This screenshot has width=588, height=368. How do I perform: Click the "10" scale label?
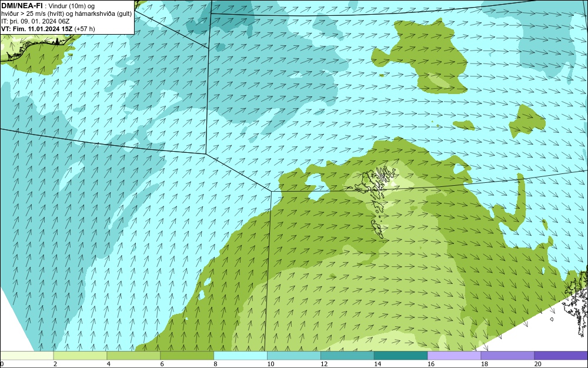coord(270,364)
